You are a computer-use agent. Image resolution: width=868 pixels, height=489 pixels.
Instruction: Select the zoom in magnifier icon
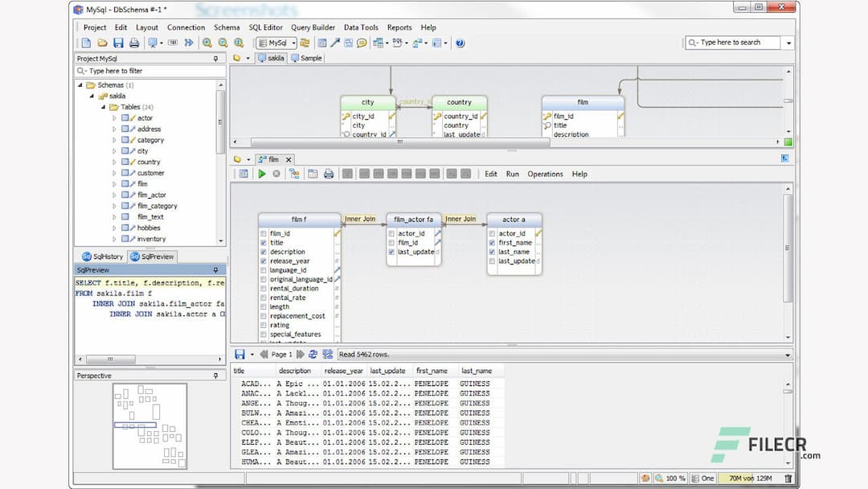click(x=208, y=43)
